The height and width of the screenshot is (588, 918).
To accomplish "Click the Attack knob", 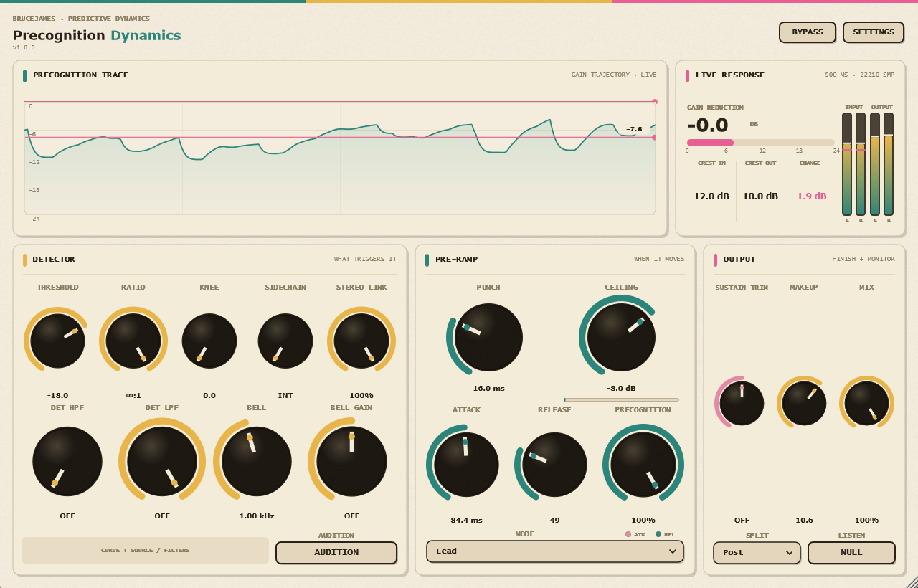I will pos(466,464).
